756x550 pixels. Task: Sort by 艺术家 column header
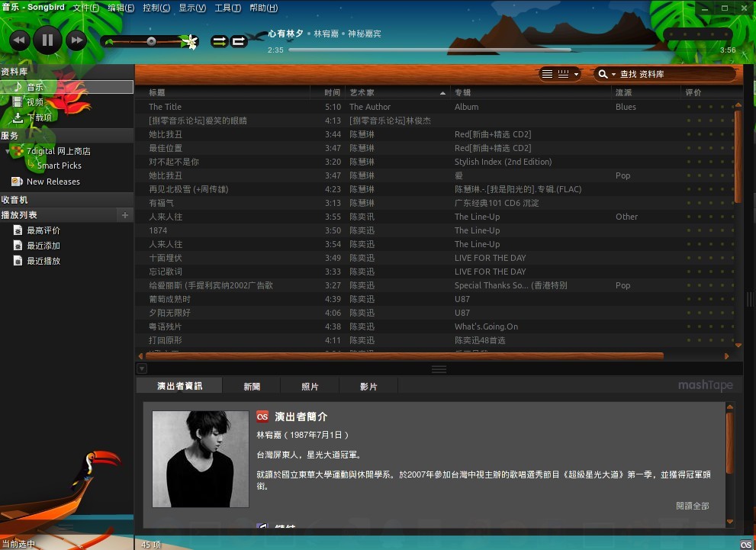tap(397, 92)
